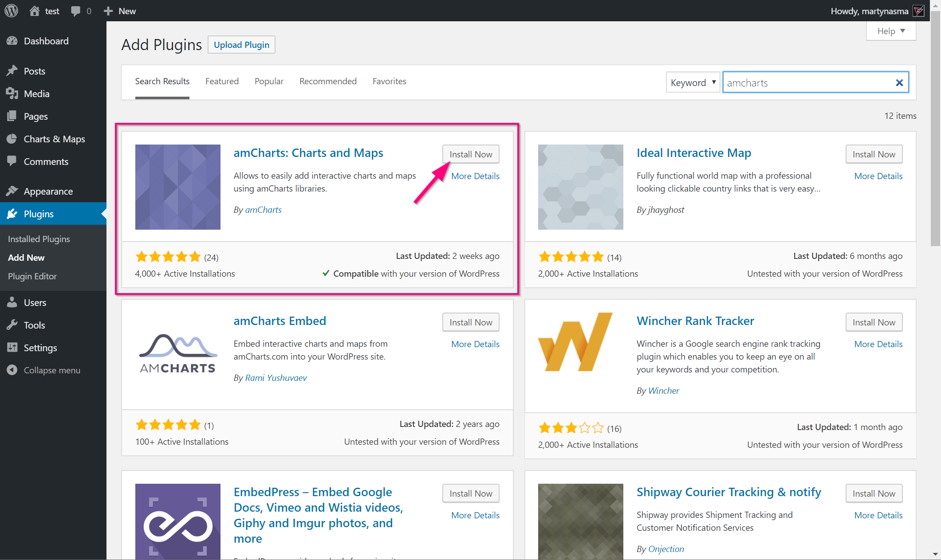Click the Media menu icon
The width and height of the screenshot is (941, 560).
tap(12, 93)
